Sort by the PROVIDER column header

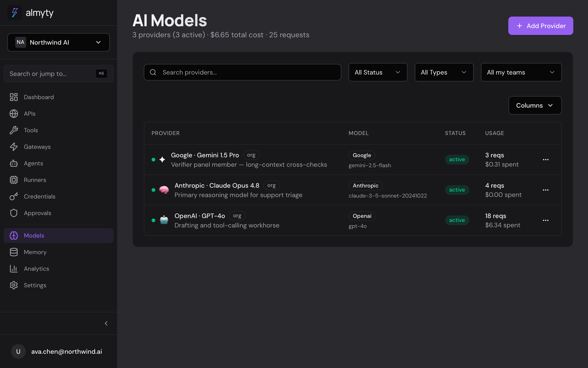(166, 133)
